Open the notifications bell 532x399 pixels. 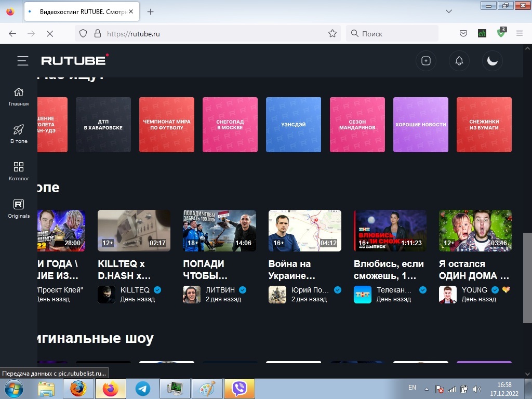click(459, 61)
